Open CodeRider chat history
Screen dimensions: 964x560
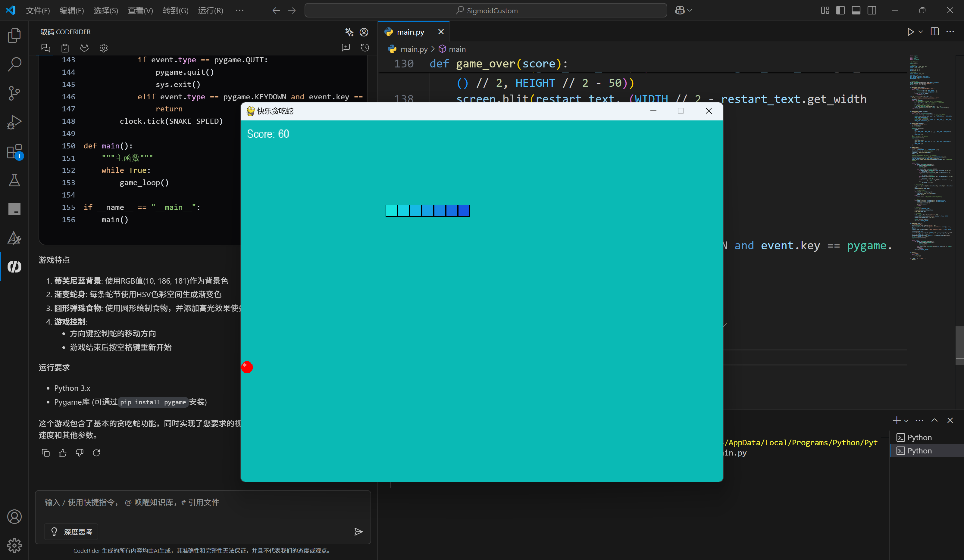tap(365, 47)
